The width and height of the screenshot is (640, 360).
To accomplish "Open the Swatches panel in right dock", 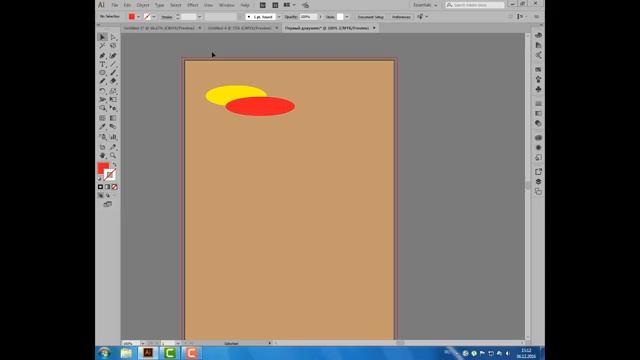I will click(538, 69).
